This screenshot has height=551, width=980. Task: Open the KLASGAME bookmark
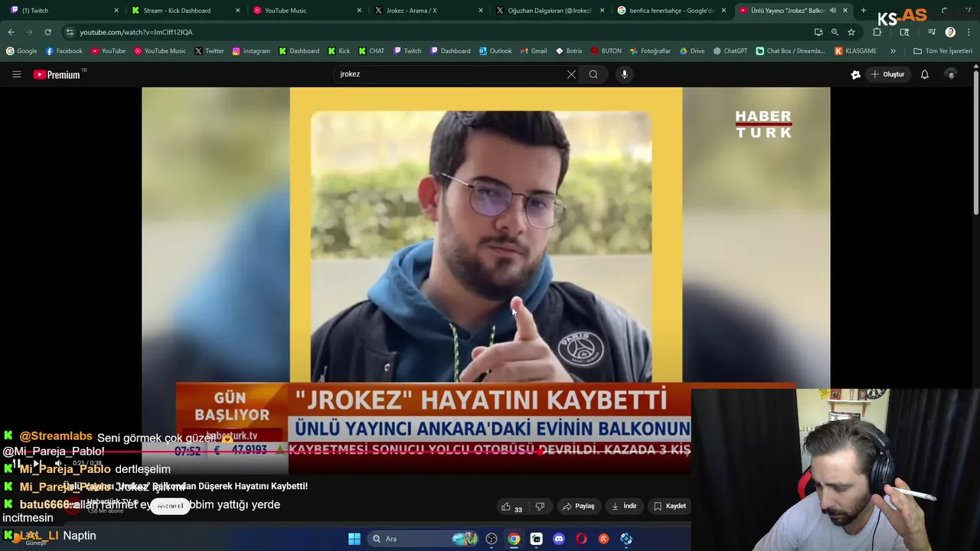(855, 51)
